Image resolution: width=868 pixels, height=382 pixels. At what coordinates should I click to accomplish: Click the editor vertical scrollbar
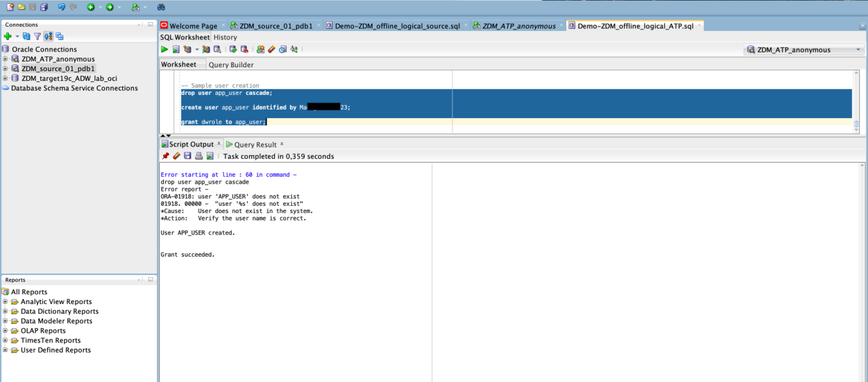pyautogui.click(x=856, y=124)
